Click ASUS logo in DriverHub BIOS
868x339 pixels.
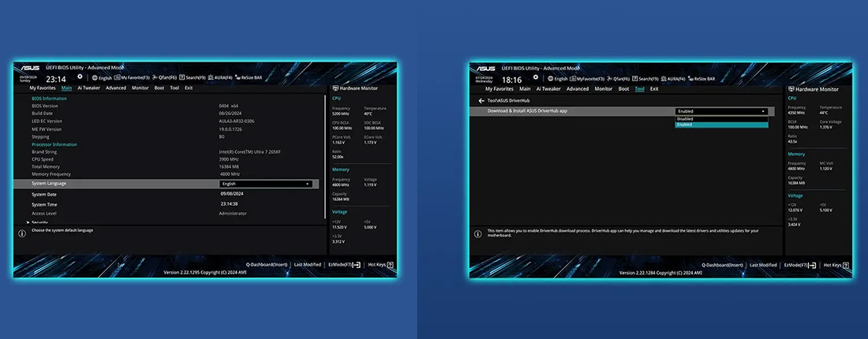(485, 68)
